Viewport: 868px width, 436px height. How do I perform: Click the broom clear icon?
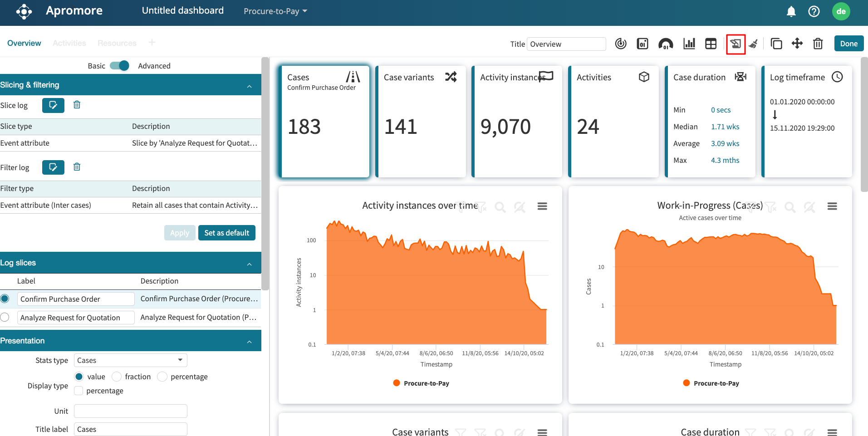753,44
